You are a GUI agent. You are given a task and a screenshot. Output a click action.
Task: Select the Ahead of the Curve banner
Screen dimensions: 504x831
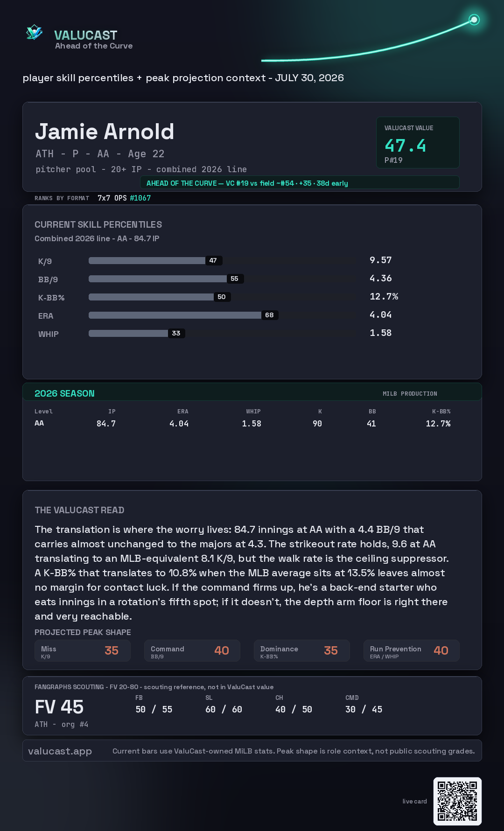tap(300, 183)
